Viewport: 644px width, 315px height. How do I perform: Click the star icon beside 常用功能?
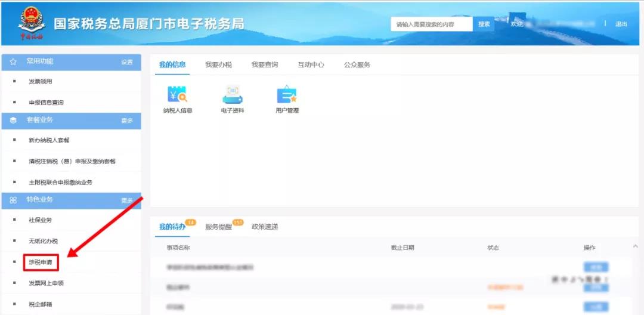point(13,62)
